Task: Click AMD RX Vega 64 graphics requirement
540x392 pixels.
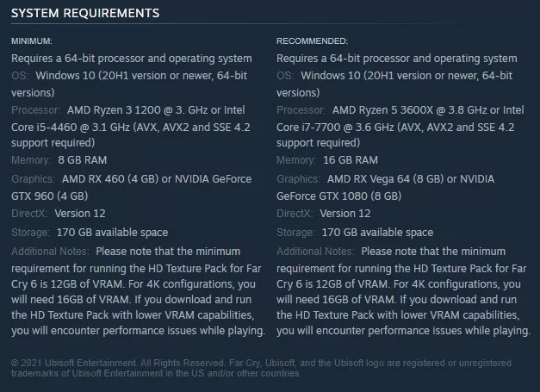Action: [411, 179]
